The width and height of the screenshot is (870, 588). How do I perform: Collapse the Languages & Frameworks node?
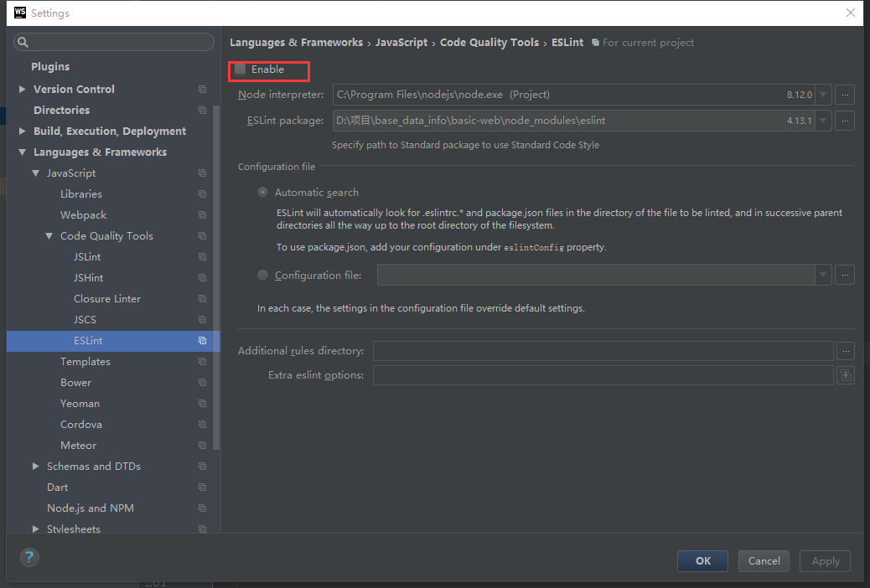(22, 152)
